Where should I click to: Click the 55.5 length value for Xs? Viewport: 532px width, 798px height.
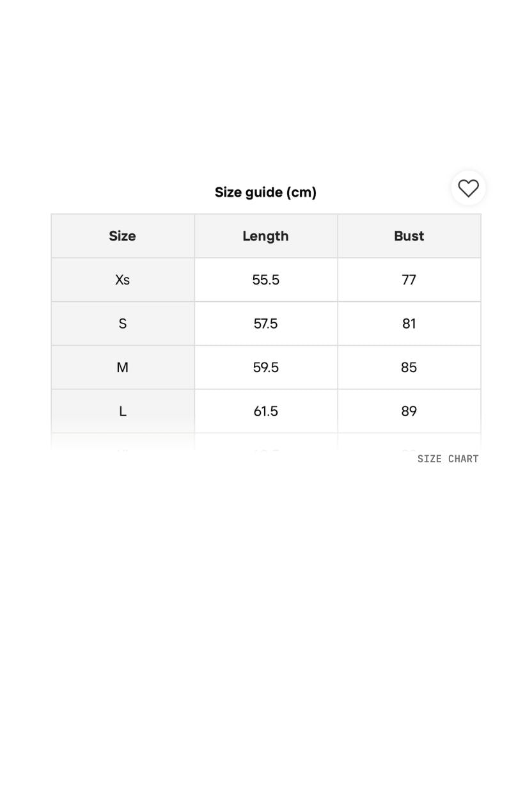click(x=265, y=279)
